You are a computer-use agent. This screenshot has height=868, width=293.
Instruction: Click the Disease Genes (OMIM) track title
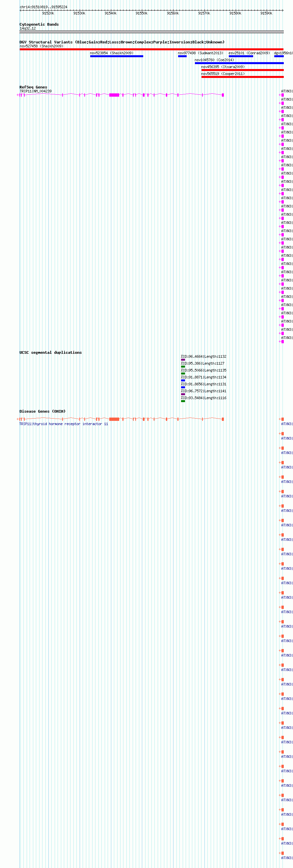click(42, 411)
